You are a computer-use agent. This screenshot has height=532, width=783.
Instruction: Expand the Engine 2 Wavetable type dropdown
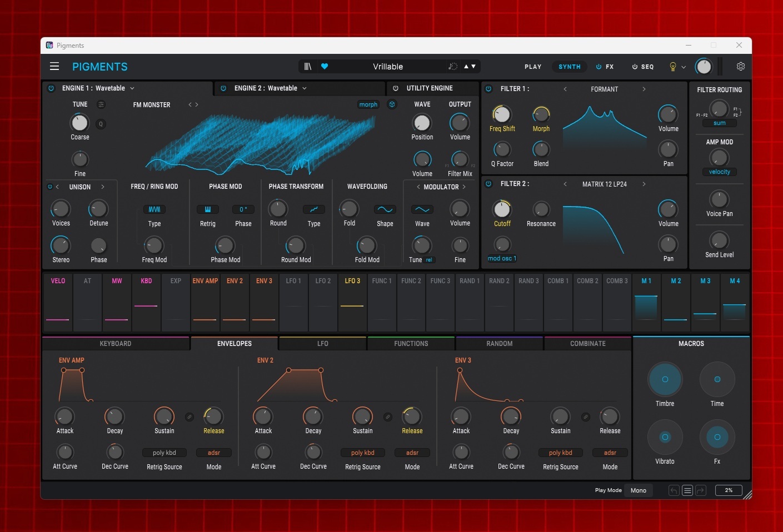tap(305, 88)
